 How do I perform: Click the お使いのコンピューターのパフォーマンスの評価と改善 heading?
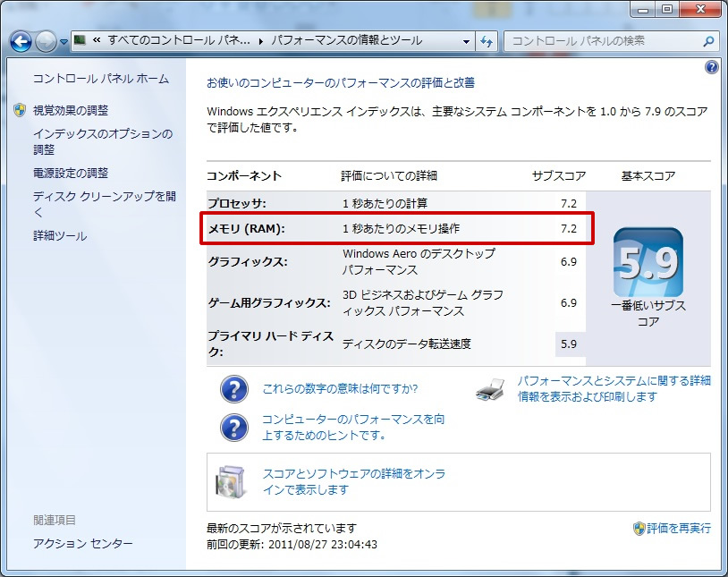click(341, 83)
